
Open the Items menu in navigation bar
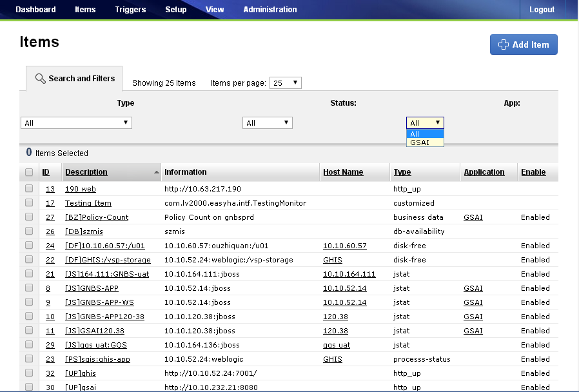coord(85,10)
